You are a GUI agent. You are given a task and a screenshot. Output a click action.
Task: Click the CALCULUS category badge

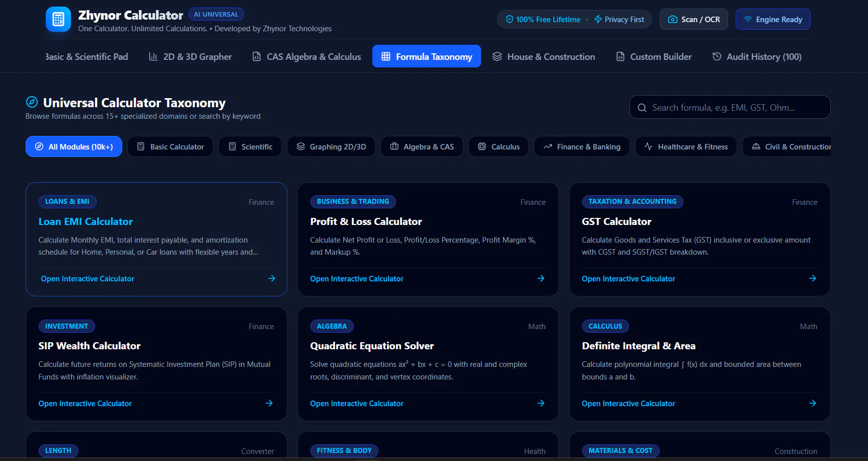click(x=605, y=326)
